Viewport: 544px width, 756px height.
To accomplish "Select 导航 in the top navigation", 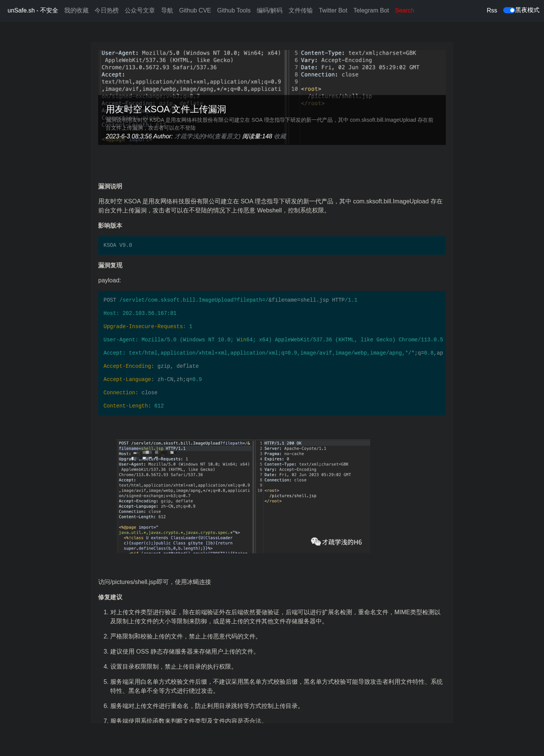I will [x=167, y=11].
